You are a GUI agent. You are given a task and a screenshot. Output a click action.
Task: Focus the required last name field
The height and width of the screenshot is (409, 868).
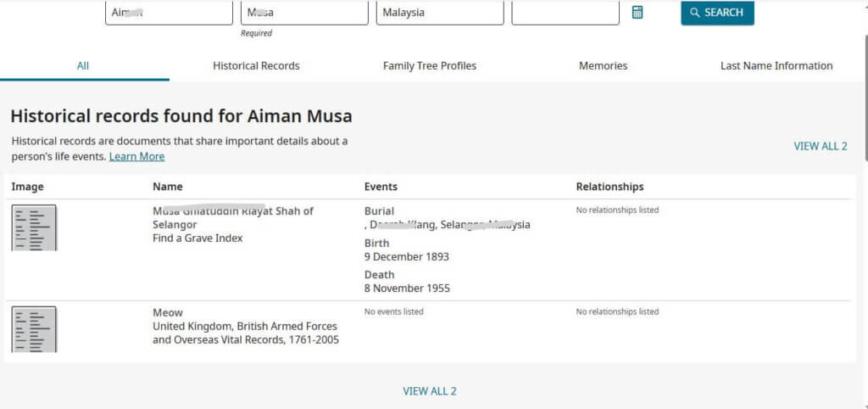[304, 12]
